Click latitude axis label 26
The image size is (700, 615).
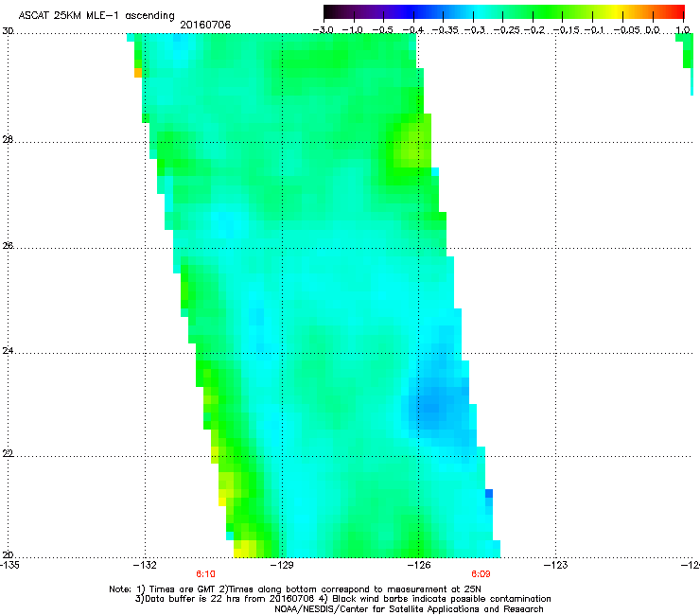[x=8, y=246]
